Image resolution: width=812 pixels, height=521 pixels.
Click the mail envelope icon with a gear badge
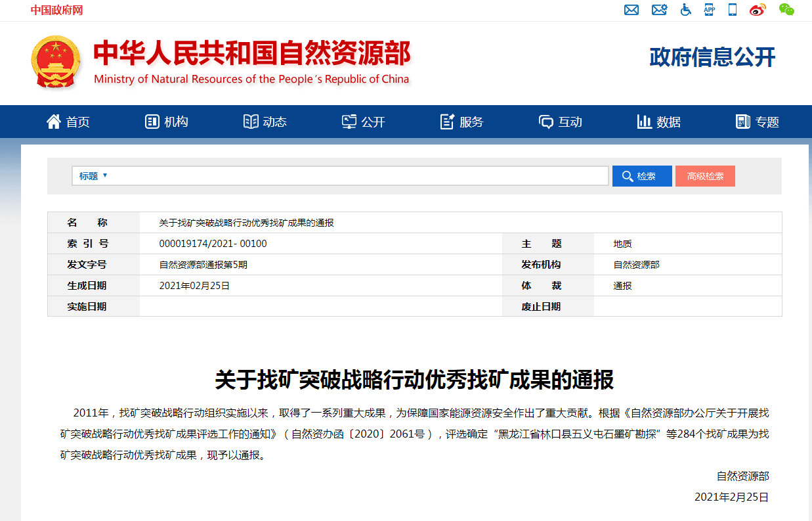point(659,10)
